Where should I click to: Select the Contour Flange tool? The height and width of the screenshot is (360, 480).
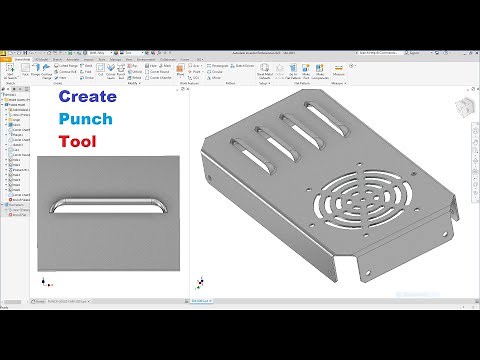pos(47,71)
